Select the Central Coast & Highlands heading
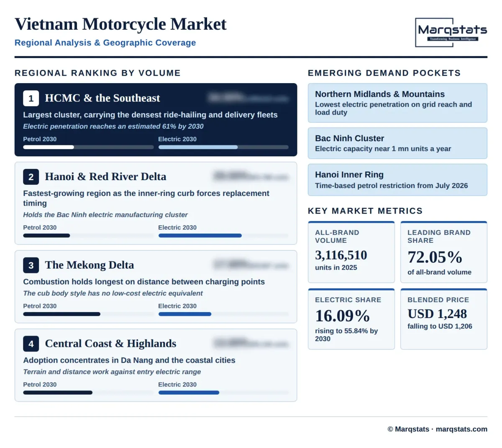This screenshot has height=448, width=502. pos(110,344)
